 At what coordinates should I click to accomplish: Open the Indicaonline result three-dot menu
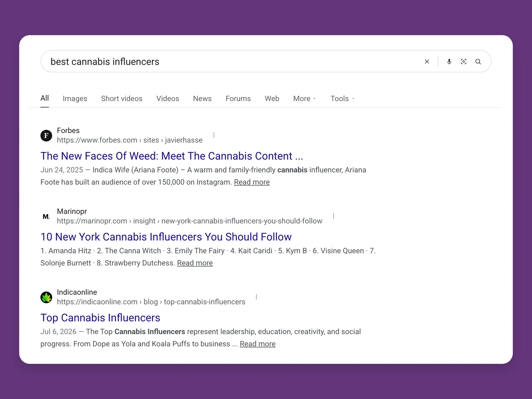(x=256, y=297)
